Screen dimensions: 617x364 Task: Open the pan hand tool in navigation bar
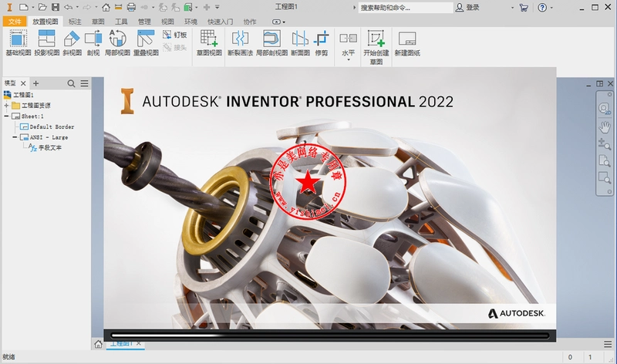[x=605, y=126]
